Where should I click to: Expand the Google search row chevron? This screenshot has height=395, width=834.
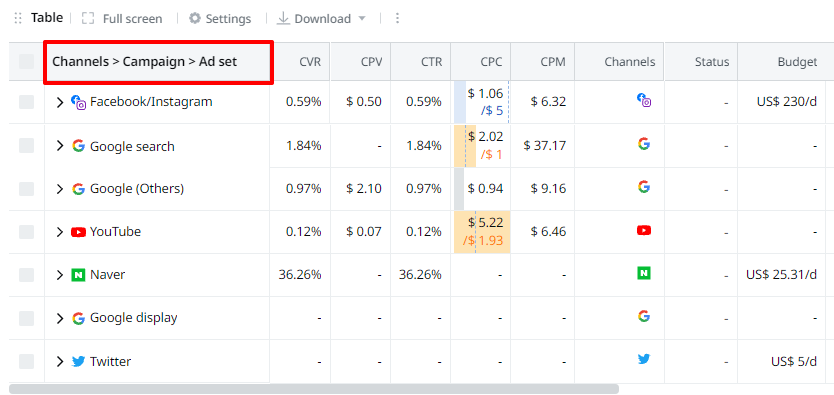[x=60, y=146]
